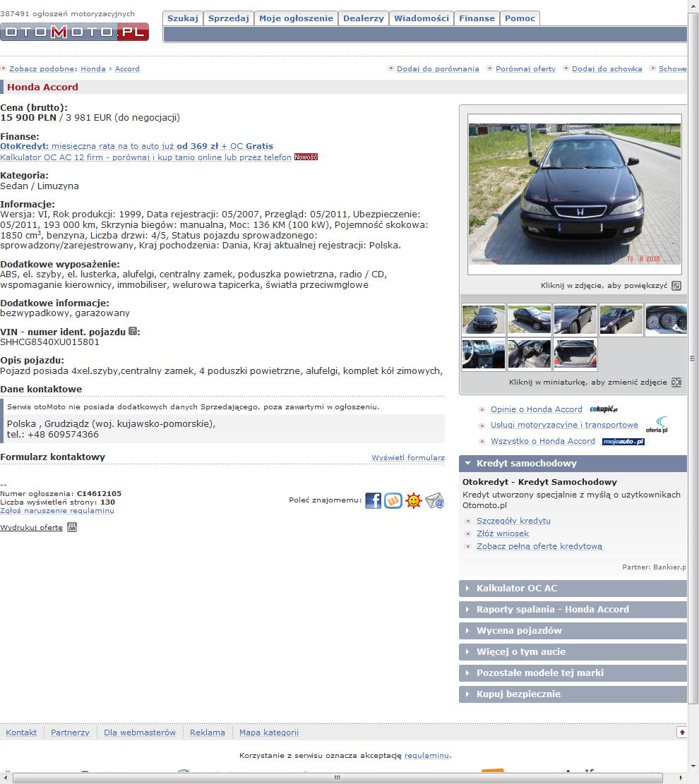Click Dodaj do porównania link
The width and height of the screenshot is (699, 784).
(x=438, y=69)
